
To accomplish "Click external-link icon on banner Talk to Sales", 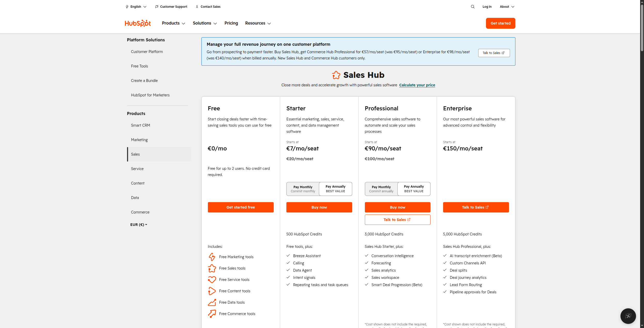I will click(x=503, y=53).
